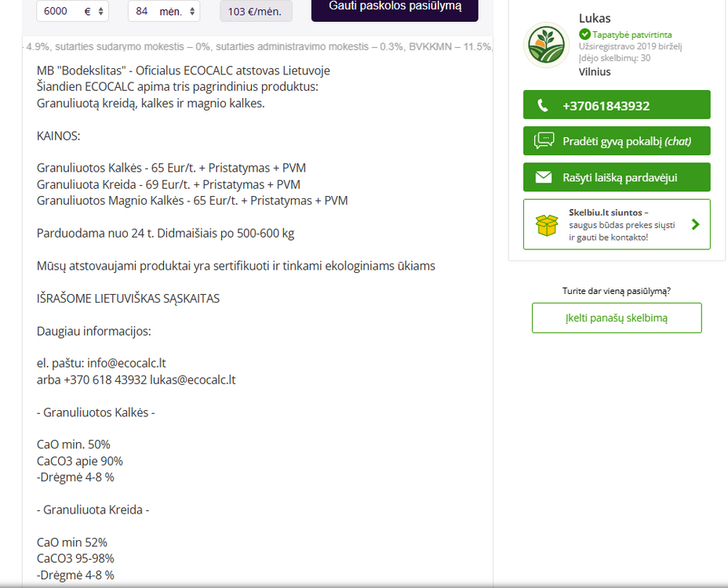Click 'Mūsų atstovaujami produktai yra sertifikuoti' line
The height and width of the screenshot is (588, 728).
[236, 266]
